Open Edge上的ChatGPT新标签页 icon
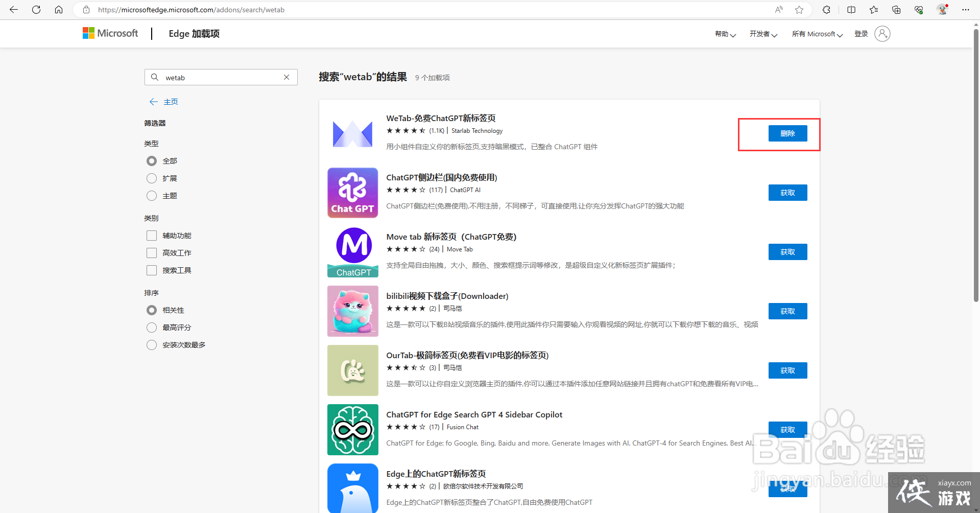The image size is (980, 513). tap(352, 488)
